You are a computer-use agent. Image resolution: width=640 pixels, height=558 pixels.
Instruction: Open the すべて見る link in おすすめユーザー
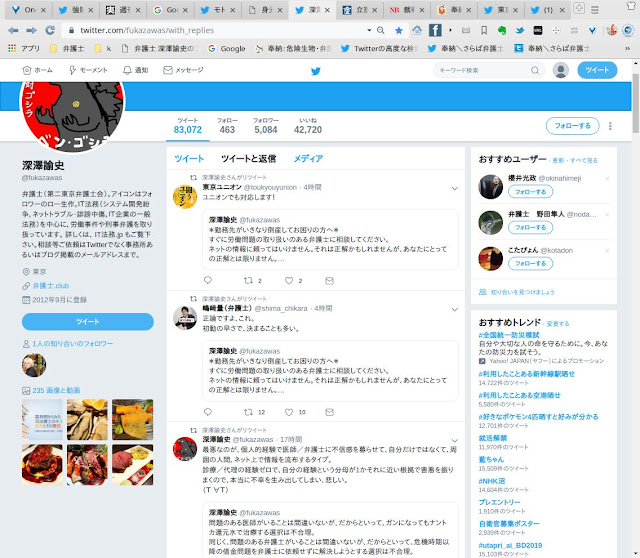coord(584,160)
